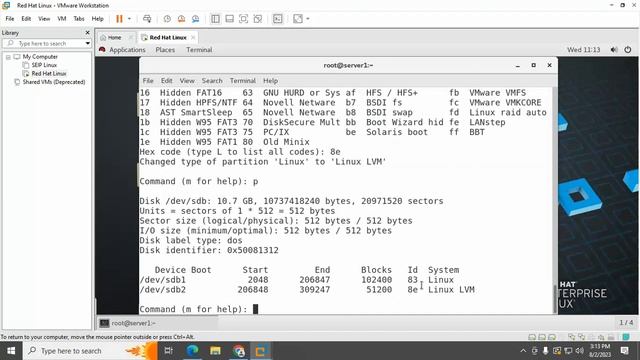The width and height of the screenshot is (640, 360).
Task: Toggle console view in VMware toolbar
Action: (278, 19)
